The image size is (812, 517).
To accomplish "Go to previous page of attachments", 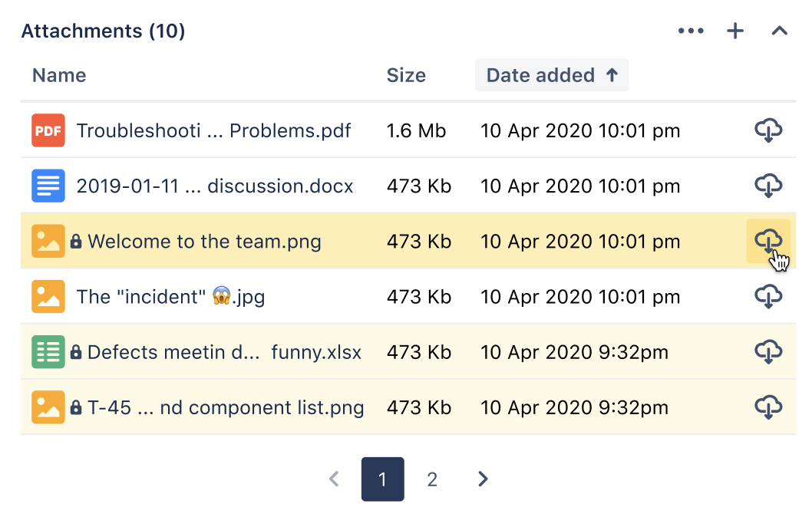I will (x=334, y=479).
